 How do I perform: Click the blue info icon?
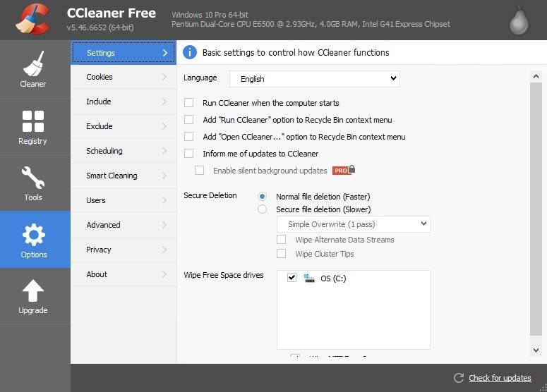(x=190, y=53)
